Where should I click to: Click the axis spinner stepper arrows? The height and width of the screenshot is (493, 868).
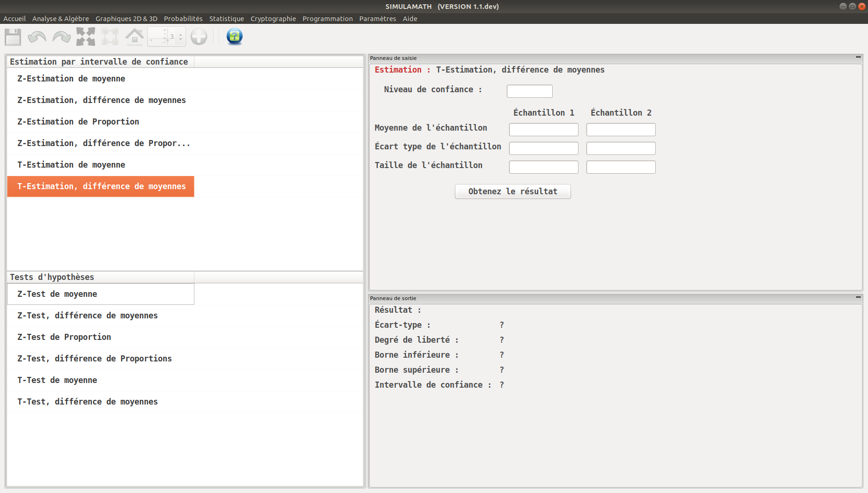click(x=180, y=37)
